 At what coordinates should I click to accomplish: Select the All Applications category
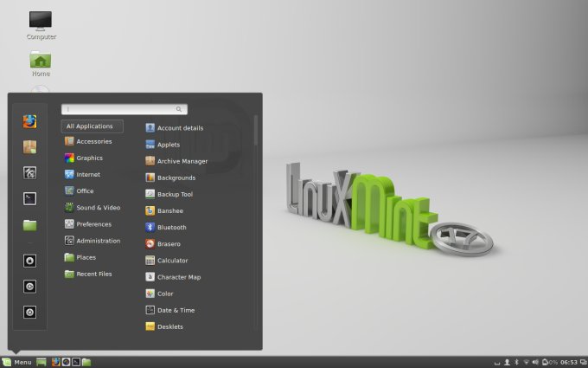pos(93,126)
